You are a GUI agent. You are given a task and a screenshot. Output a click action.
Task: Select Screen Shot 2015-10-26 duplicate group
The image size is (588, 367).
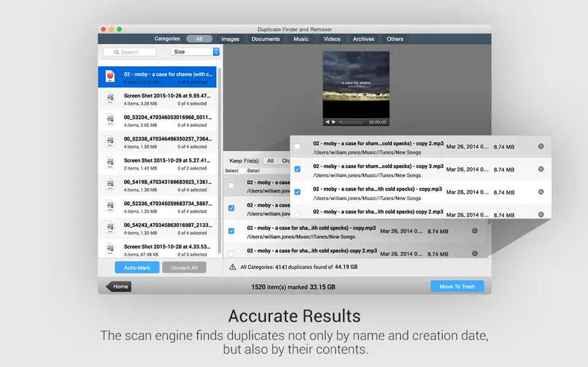pos(157,99)
